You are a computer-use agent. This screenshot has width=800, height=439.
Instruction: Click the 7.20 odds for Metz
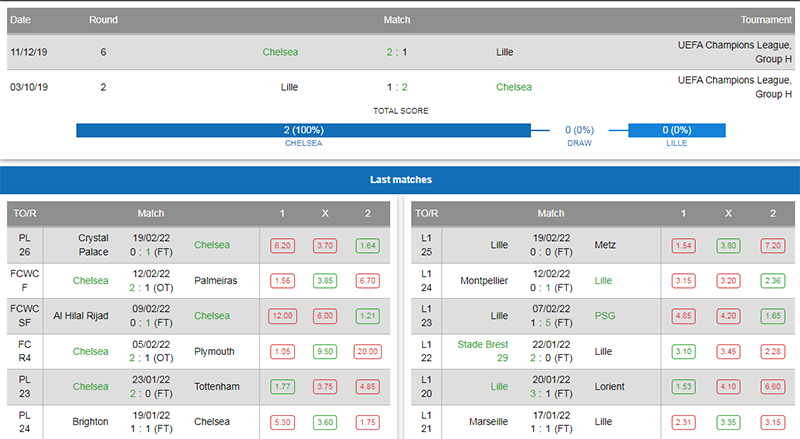(x=772, y=246)
